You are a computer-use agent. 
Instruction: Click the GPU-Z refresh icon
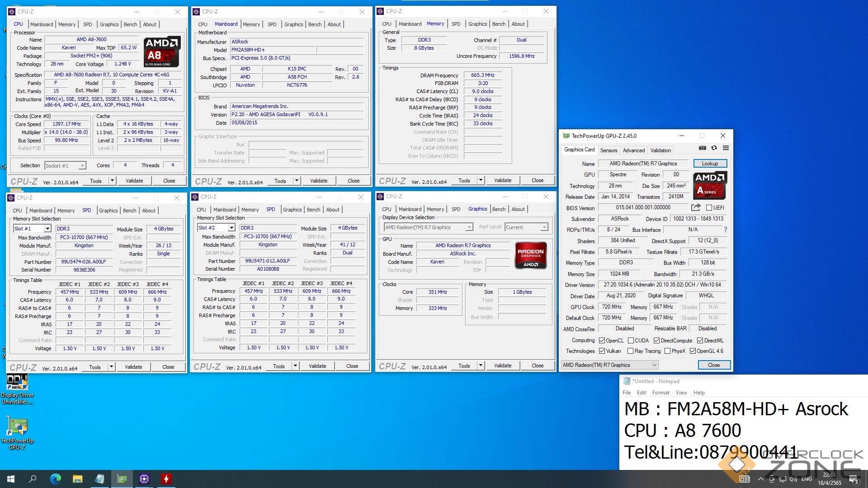pos(714,148)
